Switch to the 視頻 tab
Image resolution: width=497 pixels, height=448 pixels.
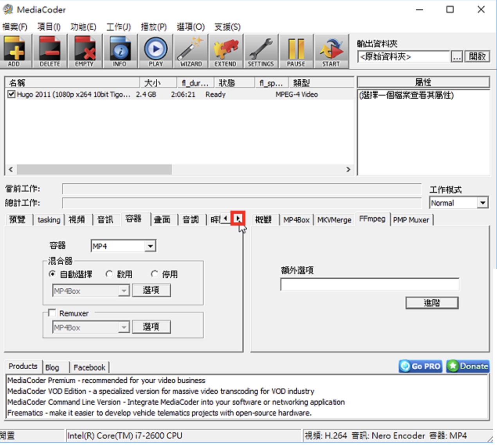coord(77,220)
